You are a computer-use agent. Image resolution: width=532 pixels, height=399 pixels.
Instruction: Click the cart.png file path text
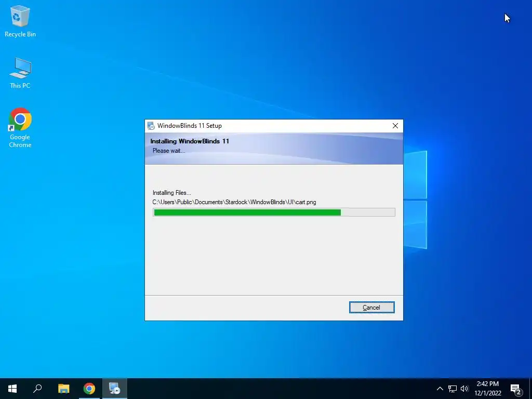pos(234,202)
